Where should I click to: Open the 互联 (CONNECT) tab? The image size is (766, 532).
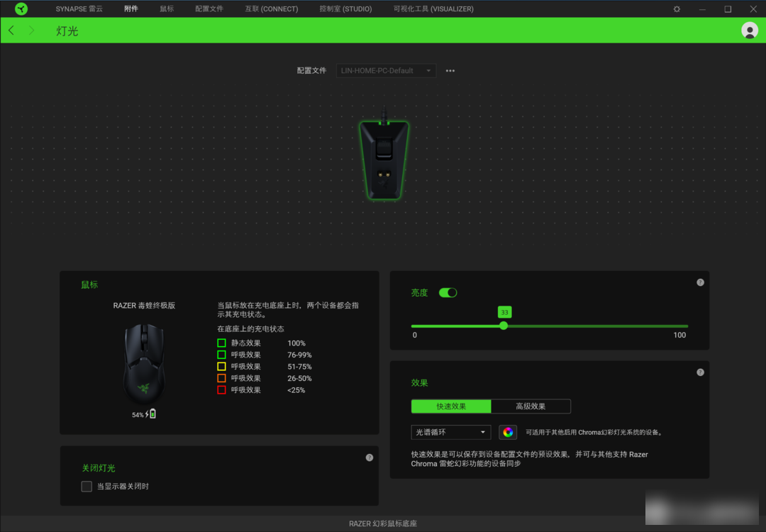(271, 9)
